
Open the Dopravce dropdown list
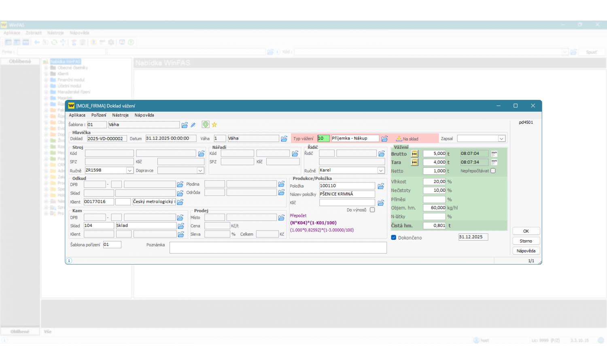coord(200,171)
